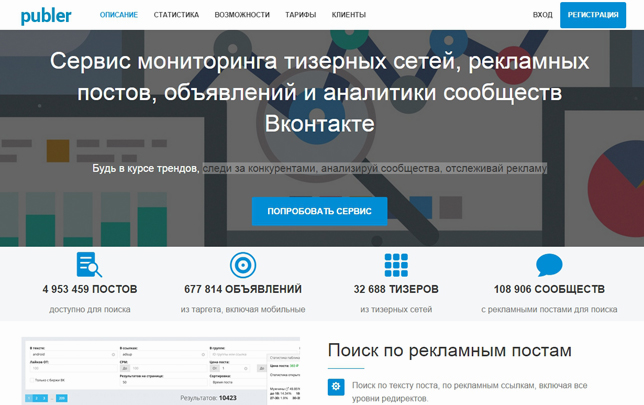
Task: Click the Поиск по рекламным постам heading
Action: [449, 350]
